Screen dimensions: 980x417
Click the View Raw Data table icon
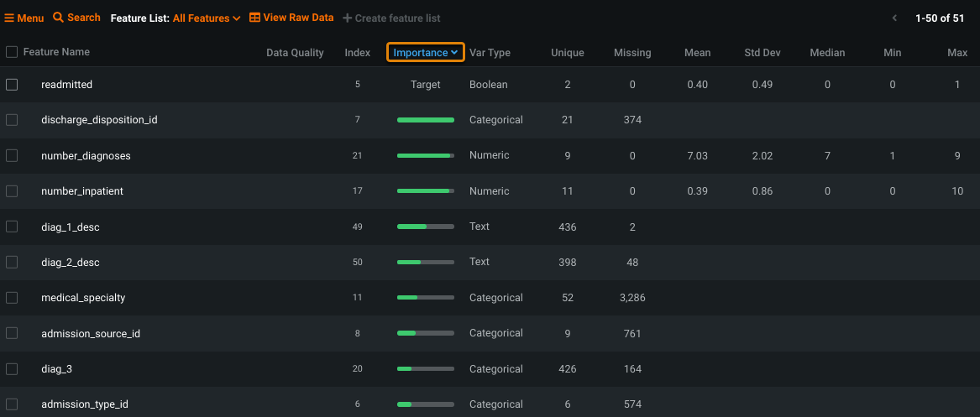tap(254, 18)
